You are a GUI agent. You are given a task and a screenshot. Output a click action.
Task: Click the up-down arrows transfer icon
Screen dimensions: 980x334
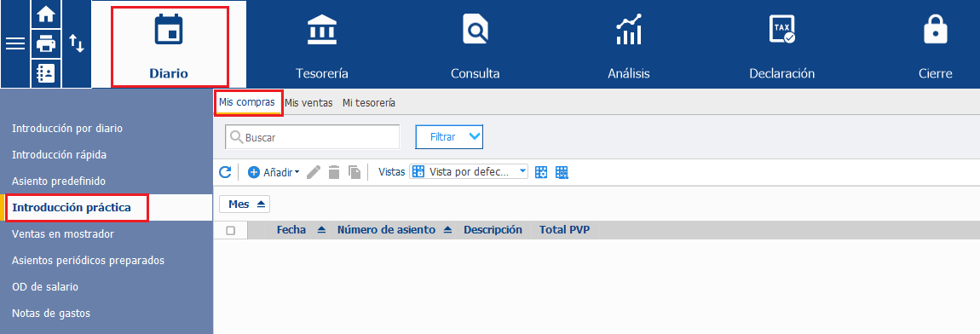tap(76, 43)
